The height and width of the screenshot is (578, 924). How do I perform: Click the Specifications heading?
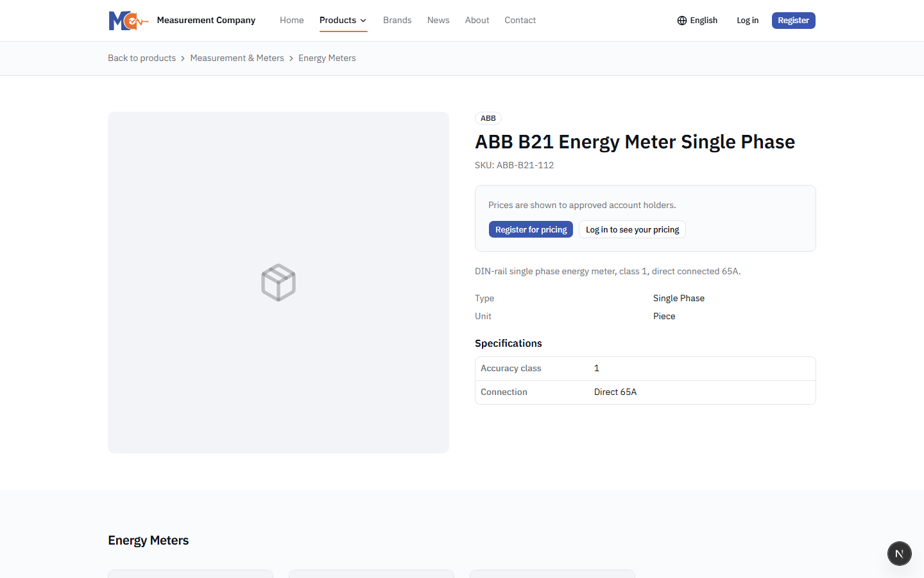(x=508, y=344)
